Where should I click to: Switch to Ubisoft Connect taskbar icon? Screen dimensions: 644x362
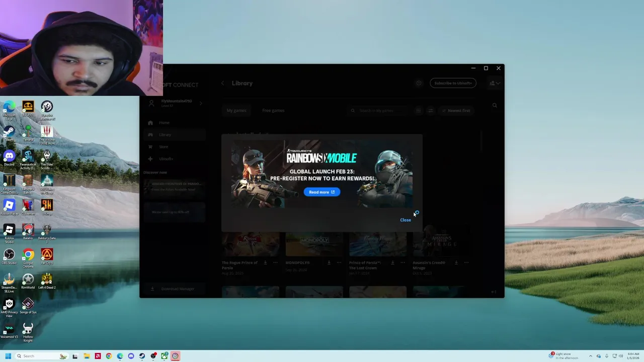175,356
